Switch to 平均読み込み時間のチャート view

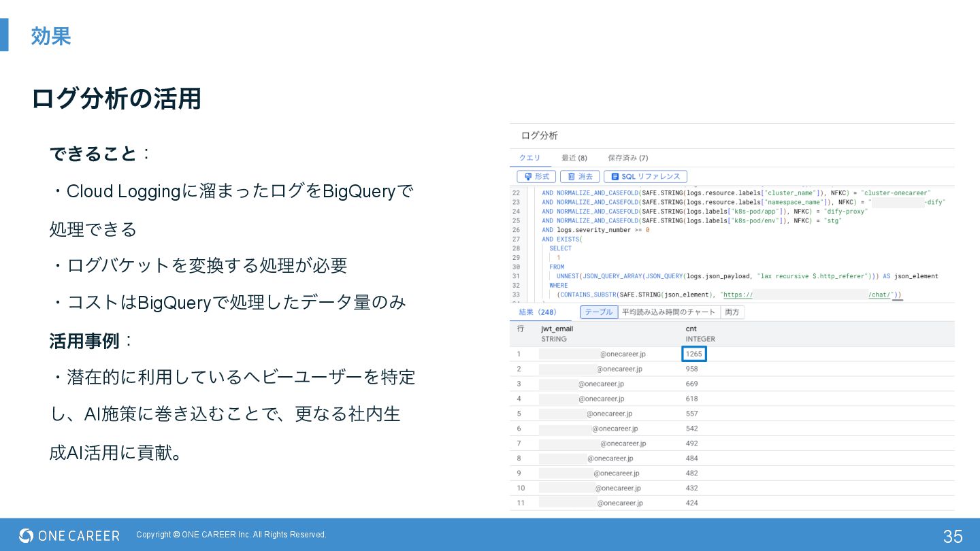[669, 312]
